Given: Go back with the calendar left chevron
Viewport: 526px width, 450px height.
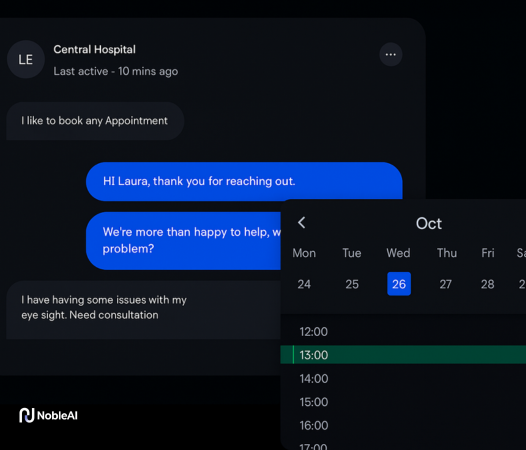Looking at the screenshot, I should (302, 222).
